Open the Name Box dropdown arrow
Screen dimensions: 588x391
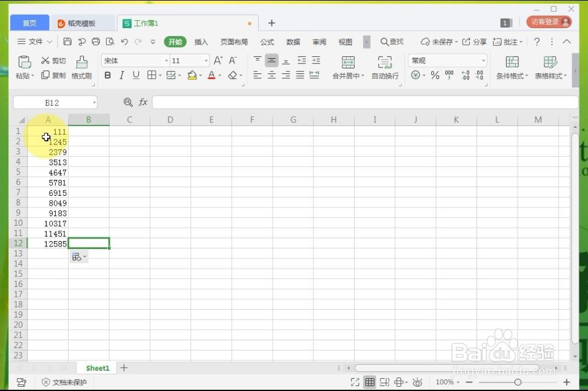tap(94, 102)
